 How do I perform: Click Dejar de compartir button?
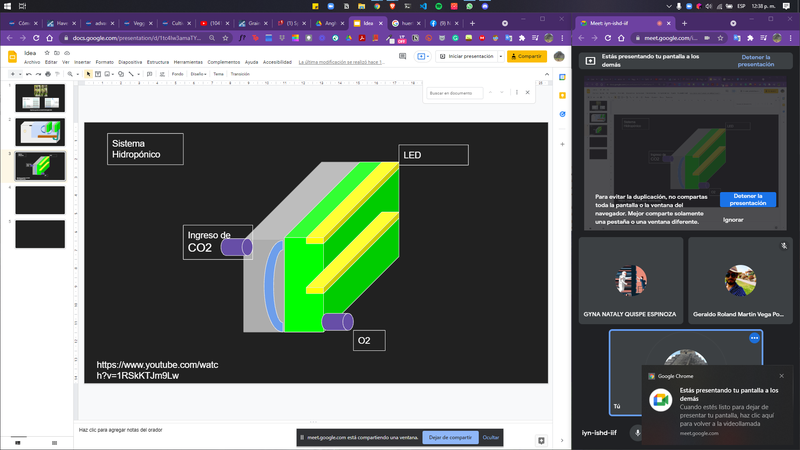pos(449,438)
